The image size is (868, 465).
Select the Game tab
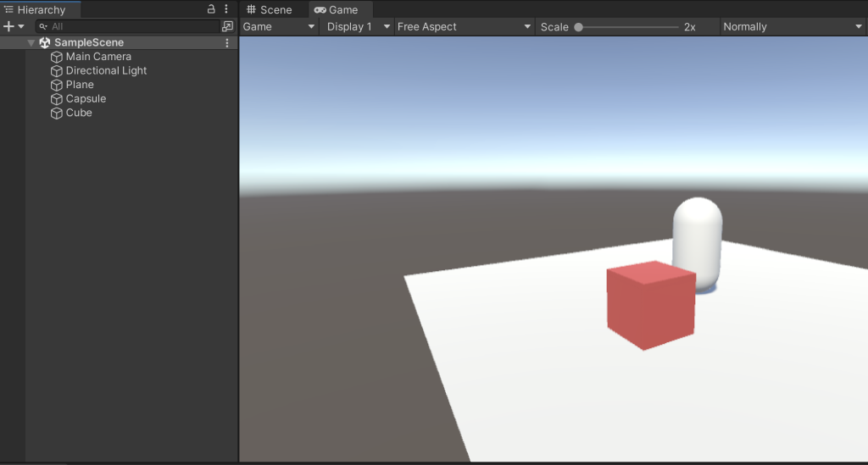(x=337, y=10)
